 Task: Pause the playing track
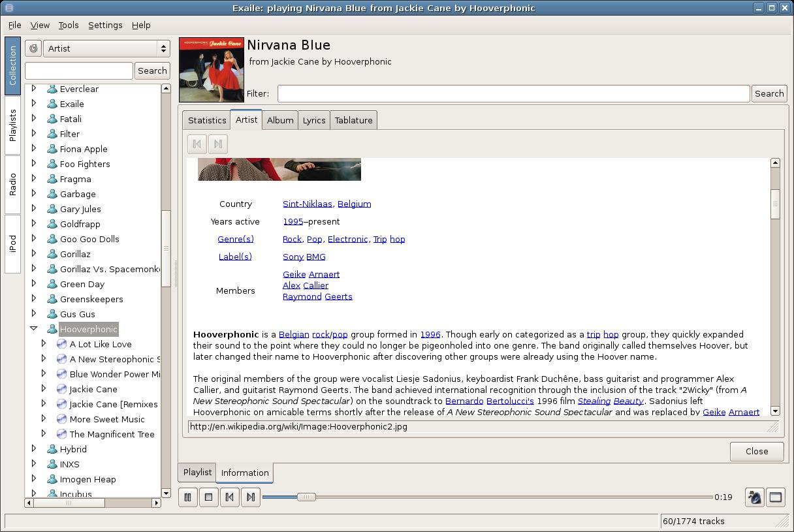click(188, 497)
